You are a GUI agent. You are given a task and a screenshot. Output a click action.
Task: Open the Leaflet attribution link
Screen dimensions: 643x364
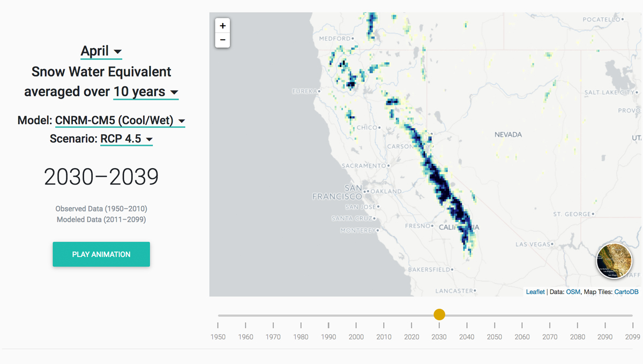535,292
